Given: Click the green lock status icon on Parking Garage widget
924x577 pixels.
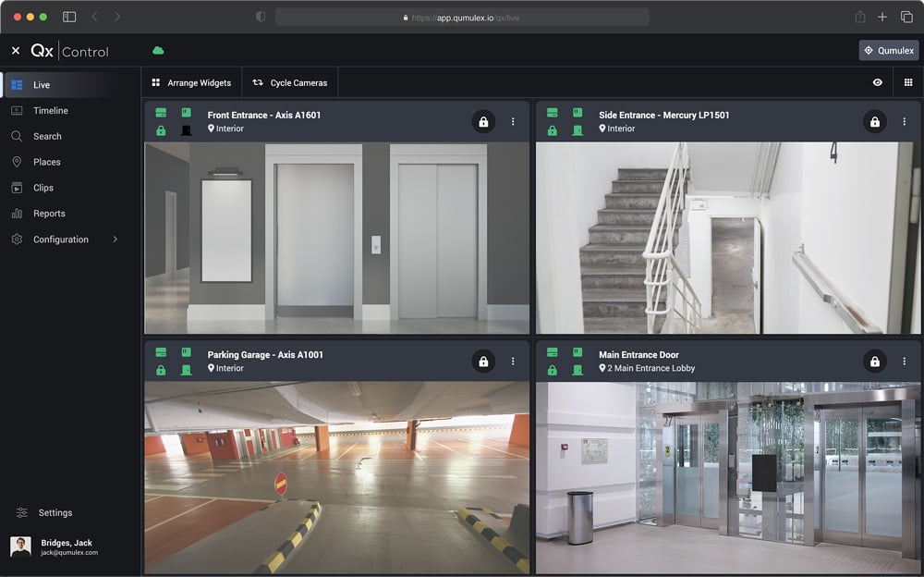Looking at the screenshot, I should click(x=161, y=370).
